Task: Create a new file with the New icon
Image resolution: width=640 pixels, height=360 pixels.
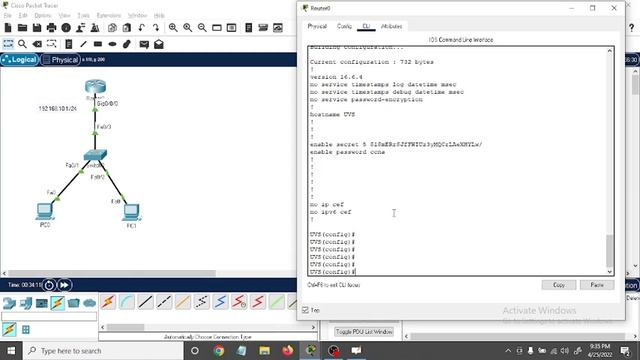Action: point(8,28)
